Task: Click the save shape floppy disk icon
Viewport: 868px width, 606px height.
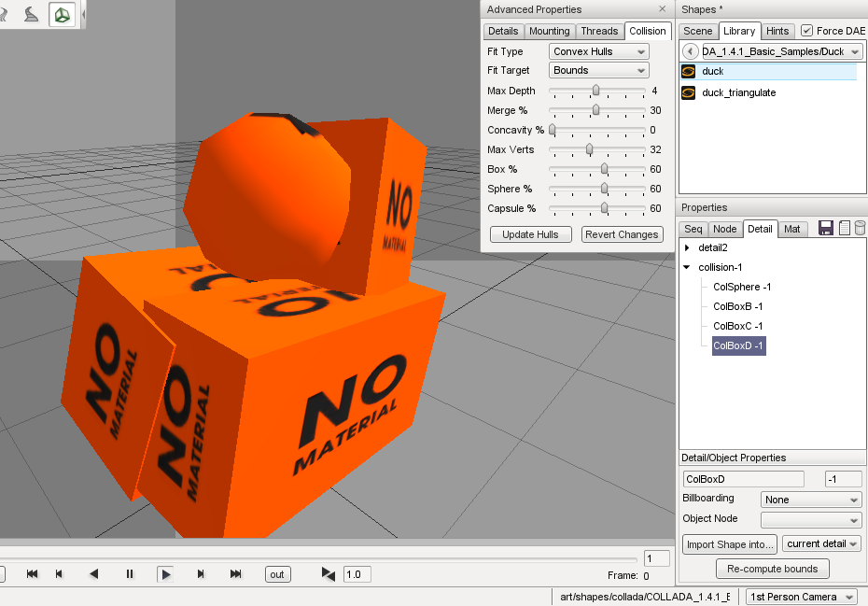Action: (x=825, y=229)
